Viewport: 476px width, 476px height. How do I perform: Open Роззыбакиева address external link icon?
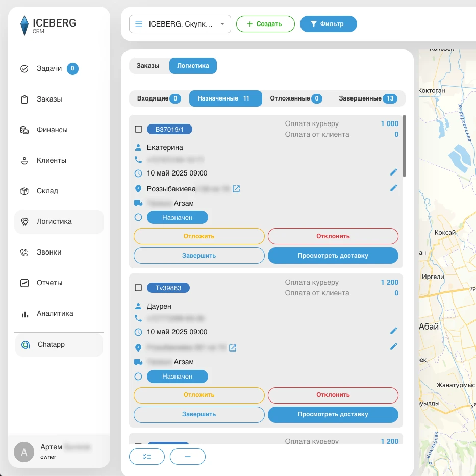236,189
